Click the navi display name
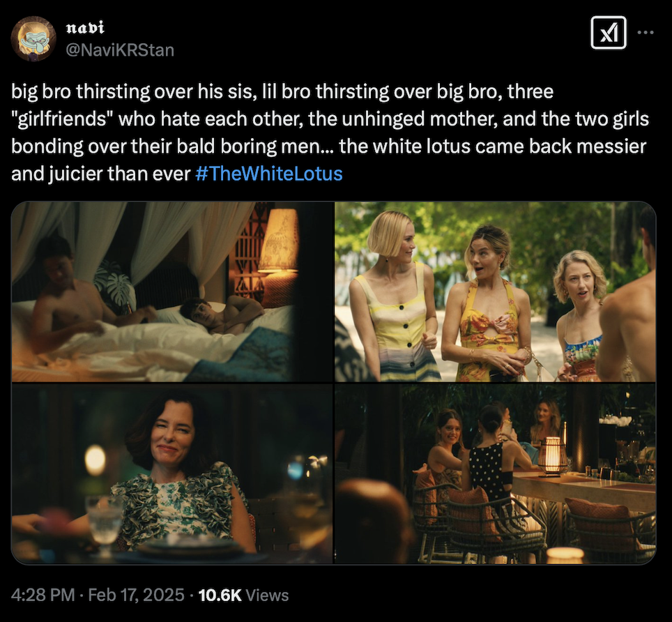The height and width of the screenshot is (622, 672). pos(85,28)
